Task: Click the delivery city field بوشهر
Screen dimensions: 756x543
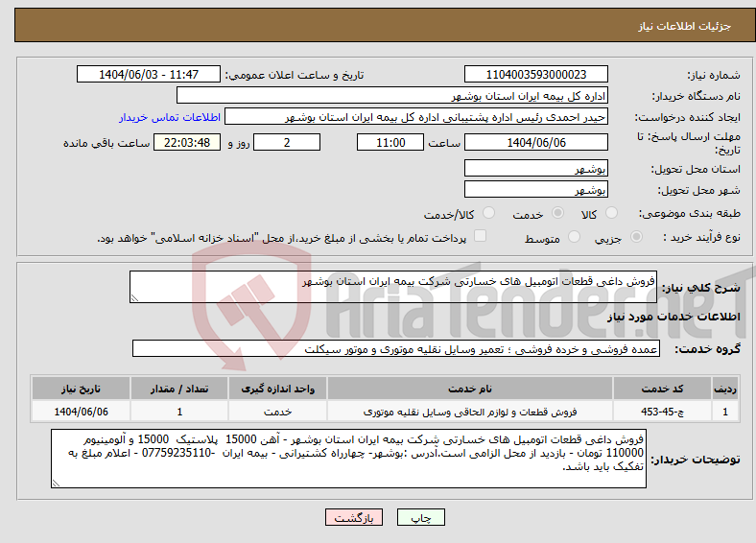Action: point(535,189)
